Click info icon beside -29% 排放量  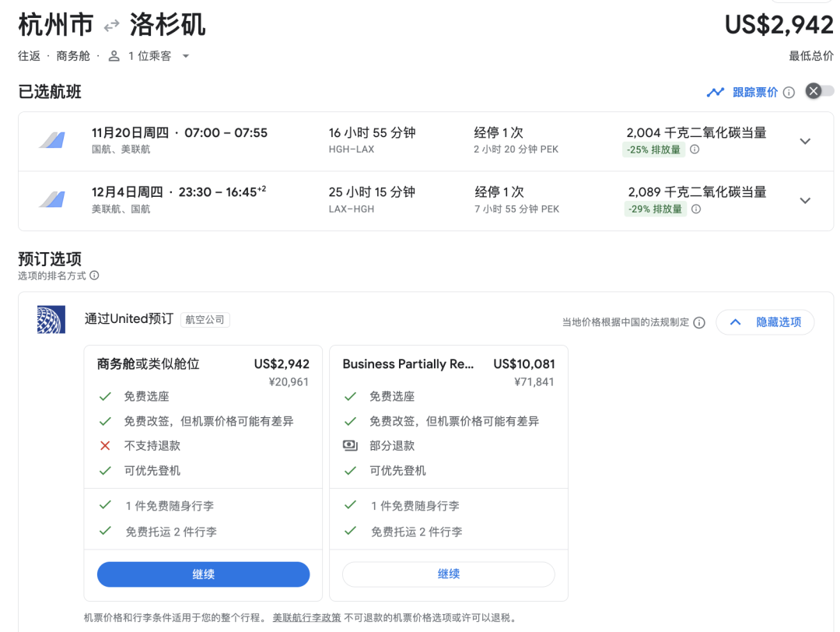click(696, 209)
